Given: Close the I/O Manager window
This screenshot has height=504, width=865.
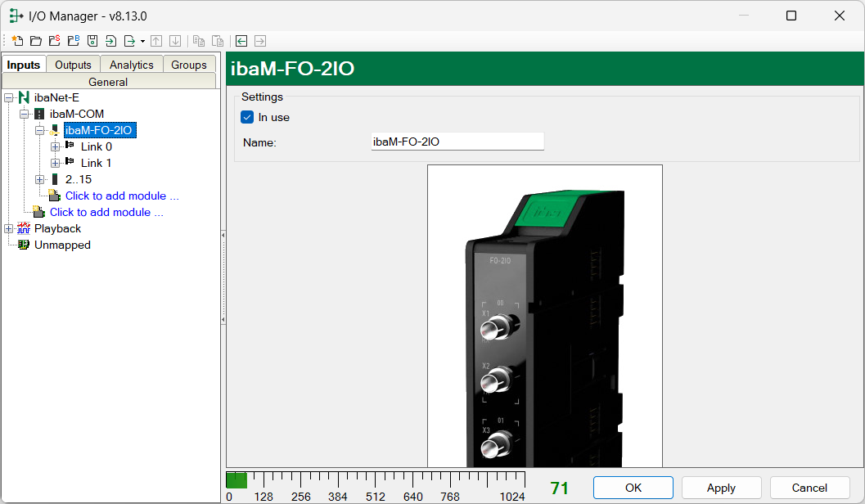Looking at the screenshot, I should [x=840, y=16].
